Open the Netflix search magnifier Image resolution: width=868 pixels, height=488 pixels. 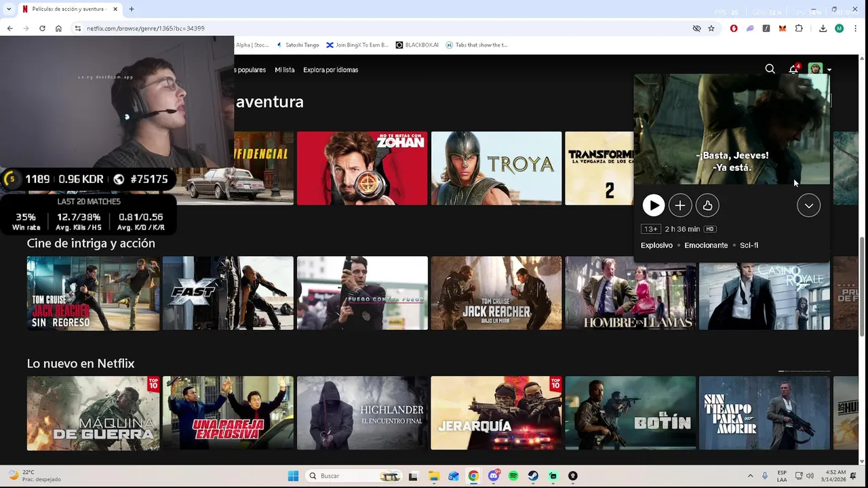770,69
